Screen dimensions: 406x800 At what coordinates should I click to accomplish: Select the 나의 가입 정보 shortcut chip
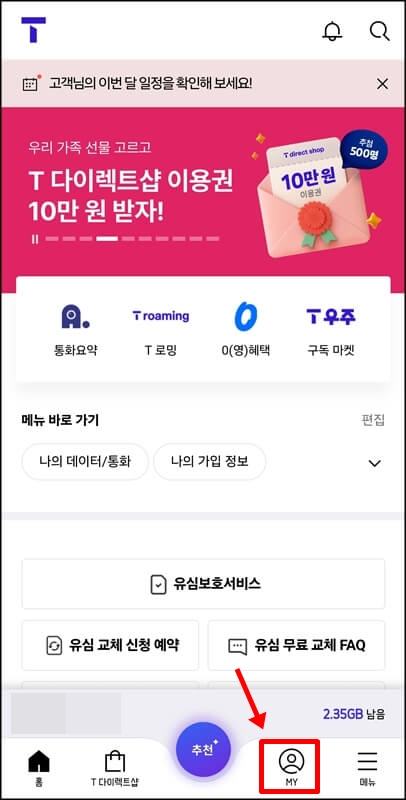[x=210, y=462]
